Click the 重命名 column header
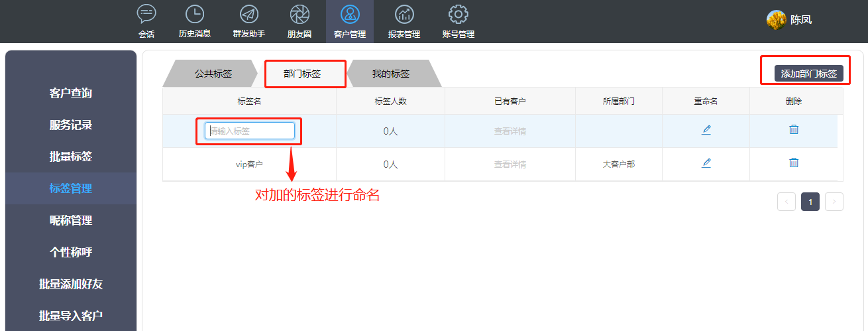The height and width of the screenshot is (331, 868). click(706, 101)
